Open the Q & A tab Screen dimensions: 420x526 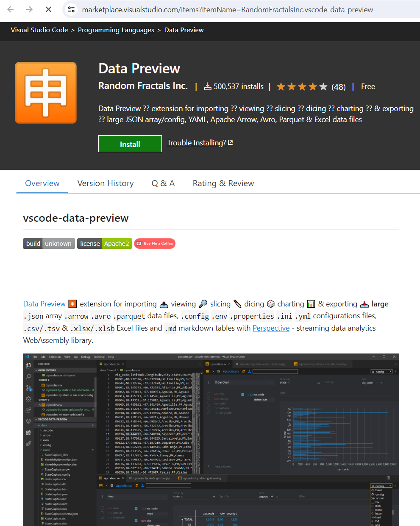click(x=163, y=183)
